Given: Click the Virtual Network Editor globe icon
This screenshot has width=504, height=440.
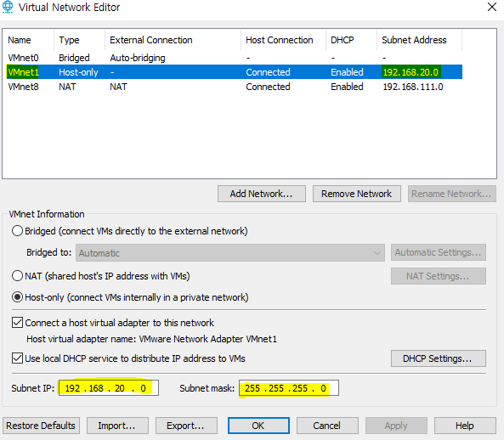Looking at the screenshot, I should [8, 7].
